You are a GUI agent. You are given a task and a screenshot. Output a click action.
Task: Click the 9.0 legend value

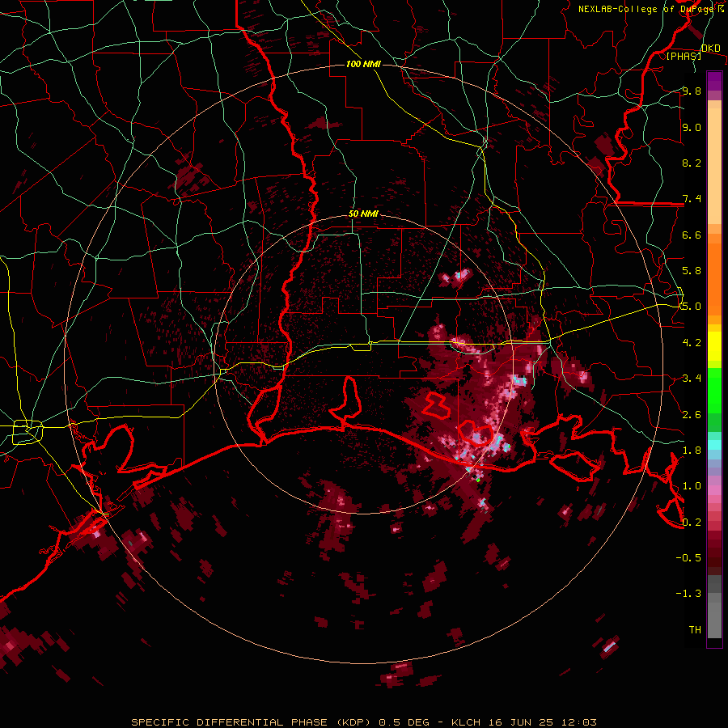click(x=692, y=128)
